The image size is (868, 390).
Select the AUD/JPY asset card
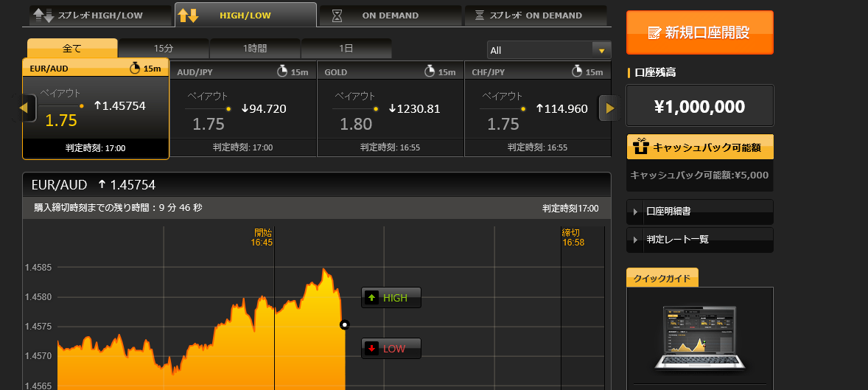coord(243,109)
